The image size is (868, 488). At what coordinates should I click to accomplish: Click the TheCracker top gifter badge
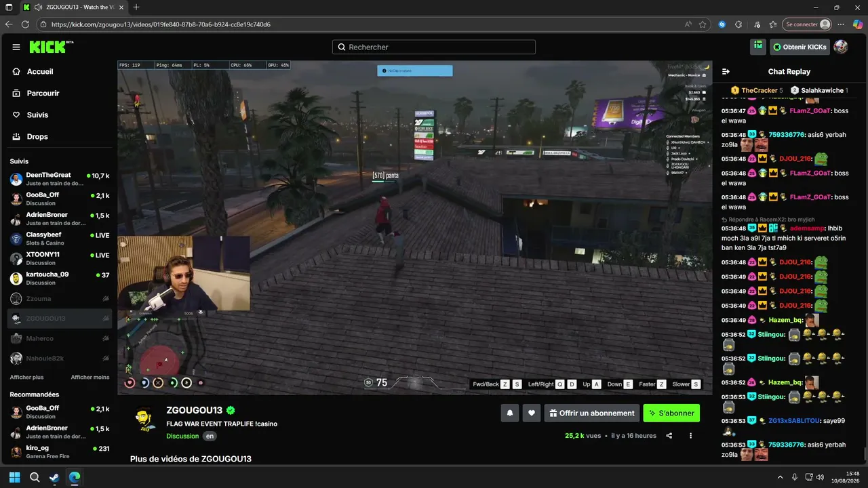757,90
